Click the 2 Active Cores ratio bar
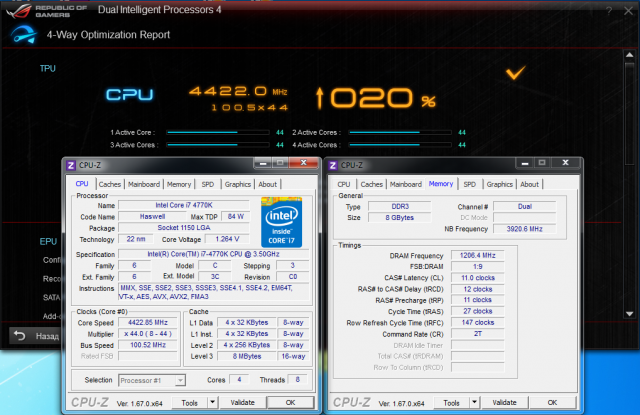This screenshot has width=640, height=415. point(400,132)
